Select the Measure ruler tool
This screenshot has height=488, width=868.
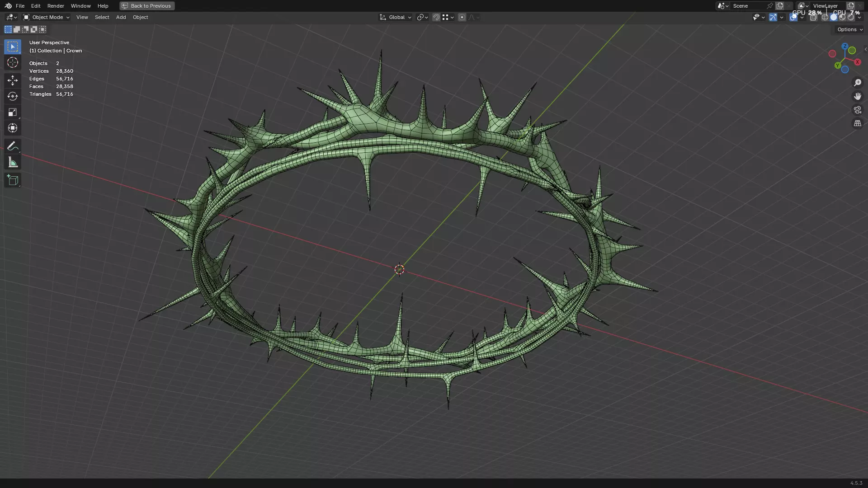(13, 162)
